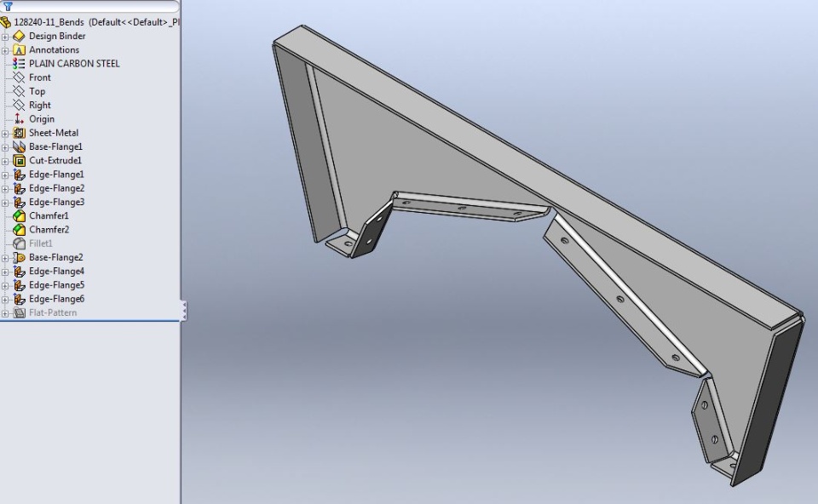Click the Origin icon
818x504 pixels.
pos(19,119)
